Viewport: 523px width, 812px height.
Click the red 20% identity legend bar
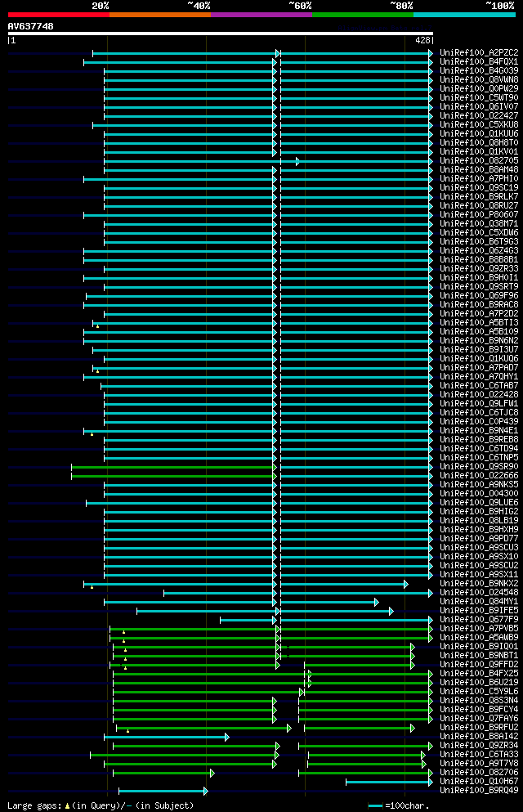coord(59,15)
